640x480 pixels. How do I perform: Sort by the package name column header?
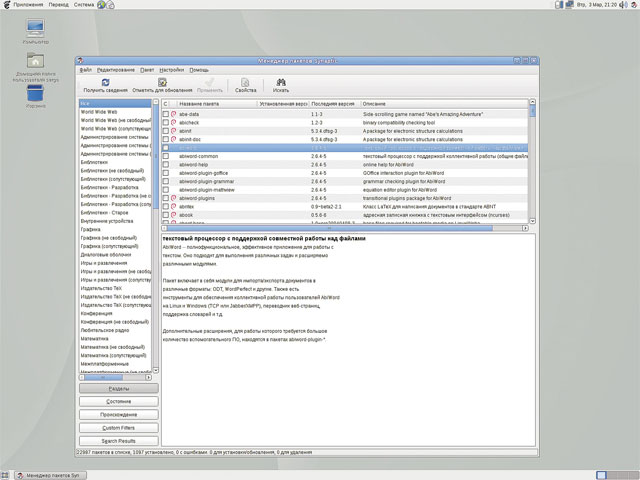217,104
